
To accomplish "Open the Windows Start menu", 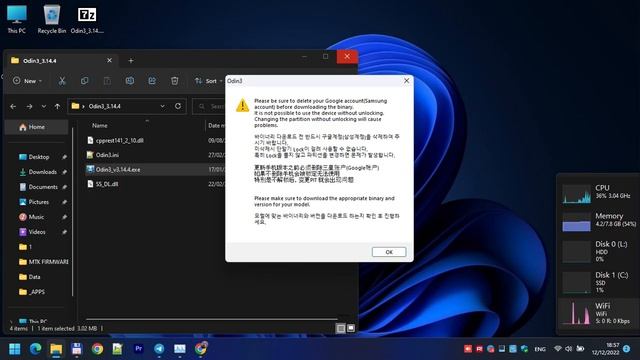I will tap(15, 349).
